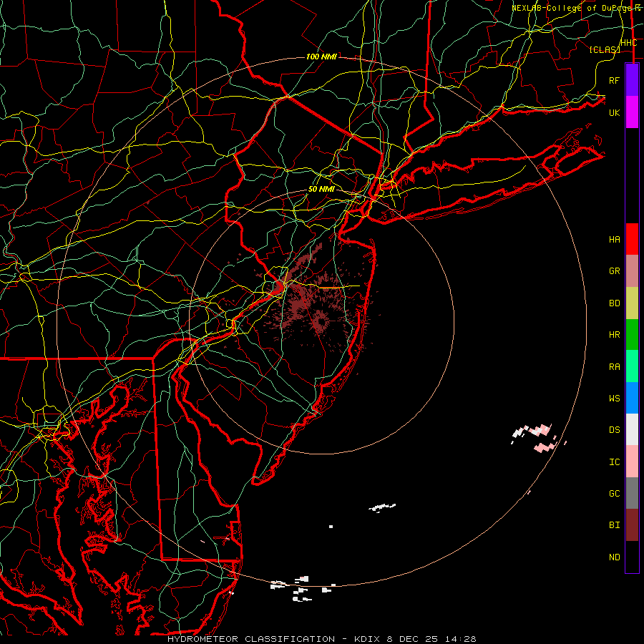Viewport: 644px width, 644px height.
Task: Click the WS legend label
Action: (615, 399)
